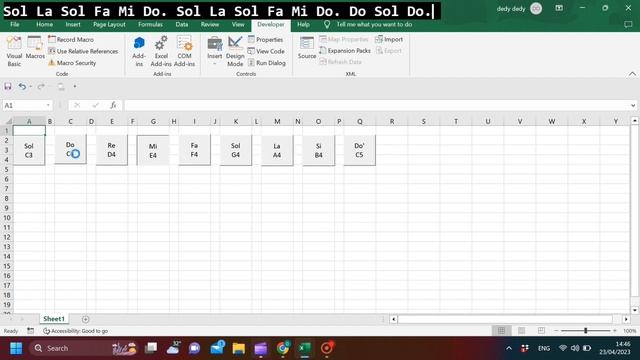This screenshot has width=640, height=360.
Task: Switch to the Formulas tab
Action: (150, 24)
